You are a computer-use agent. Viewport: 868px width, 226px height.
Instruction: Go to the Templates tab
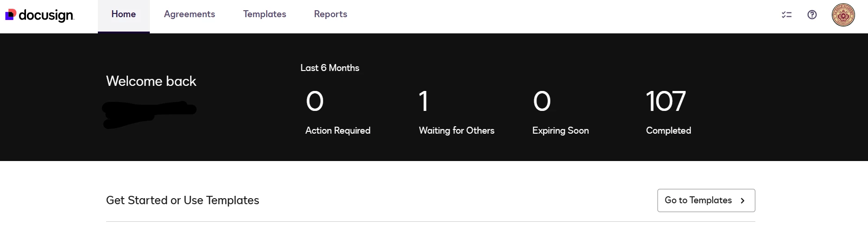tap(264, 14)
